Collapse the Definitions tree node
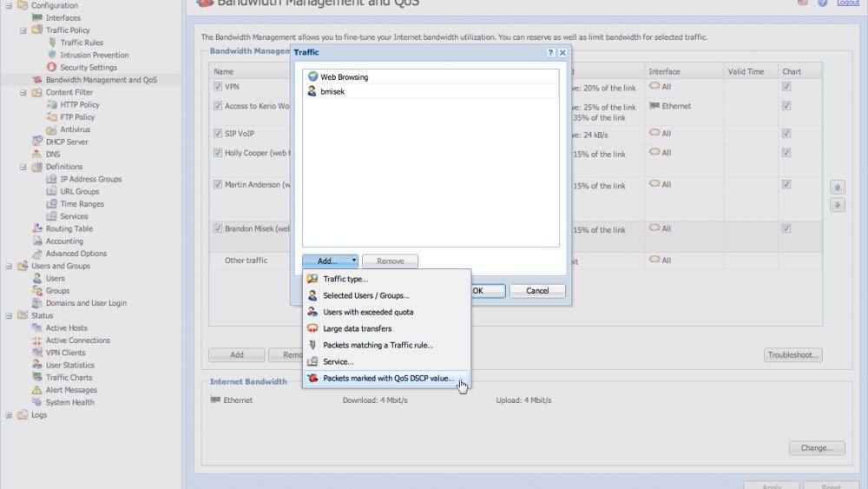 (x=24, y=167)
